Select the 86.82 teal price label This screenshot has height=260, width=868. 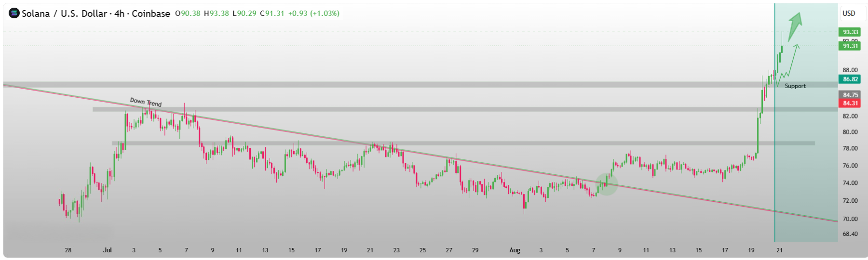[851, 79]
